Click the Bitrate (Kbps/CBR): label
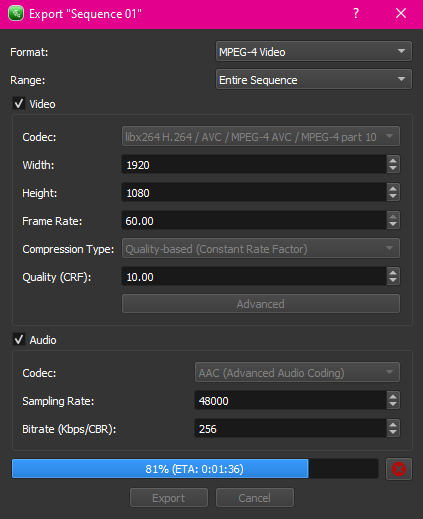 69,429
